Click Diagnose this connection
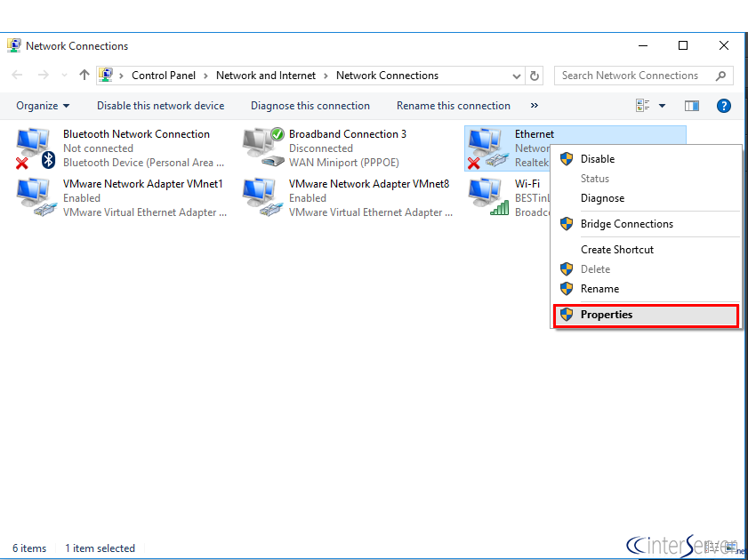748x560 pixels. (x=310, y=106)
